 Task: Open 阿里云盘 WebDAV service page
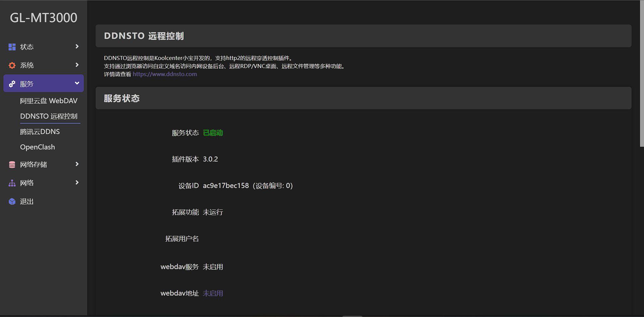tap(49, 101)
